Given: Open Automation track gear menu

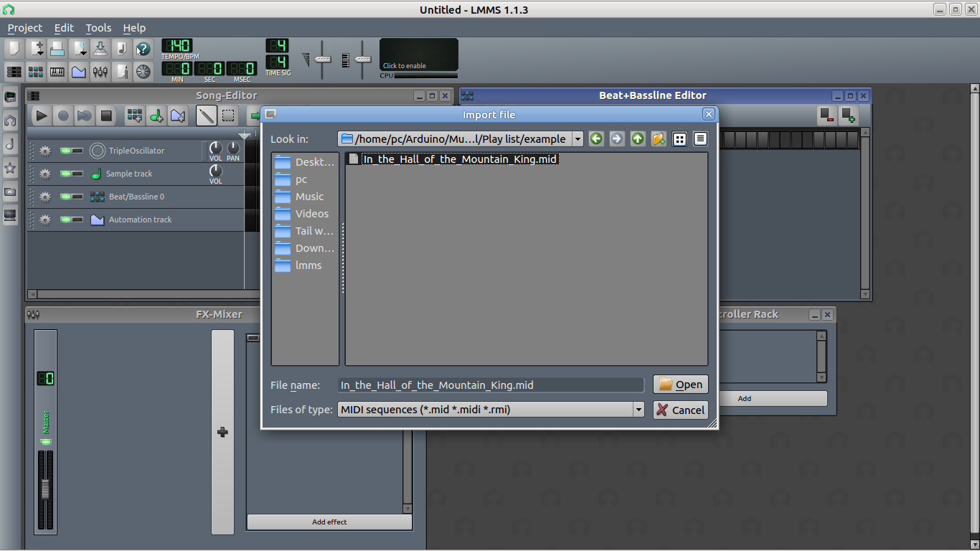Looking at the screenshot, I should point(45,220).
